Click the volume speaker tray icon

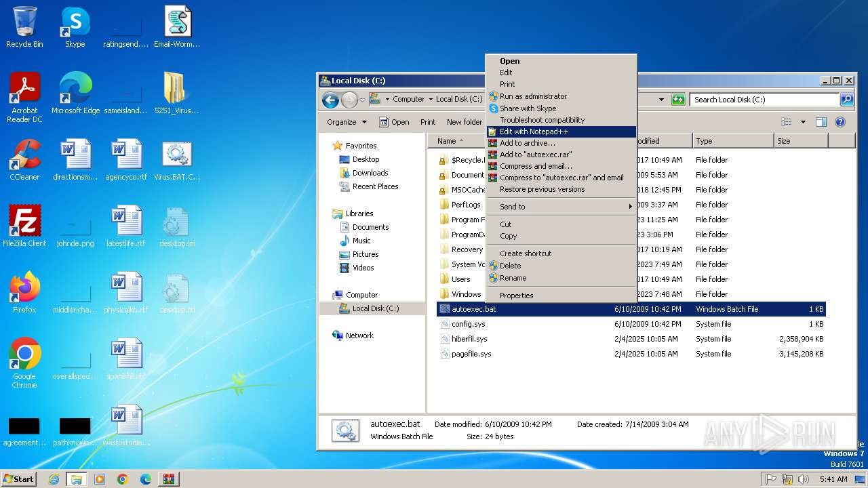point(804,479)
